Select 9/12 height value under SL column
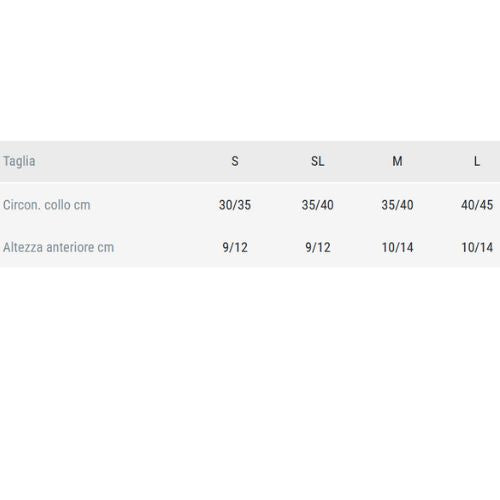The height and width of the screenshot is (500, 500). 318,247
